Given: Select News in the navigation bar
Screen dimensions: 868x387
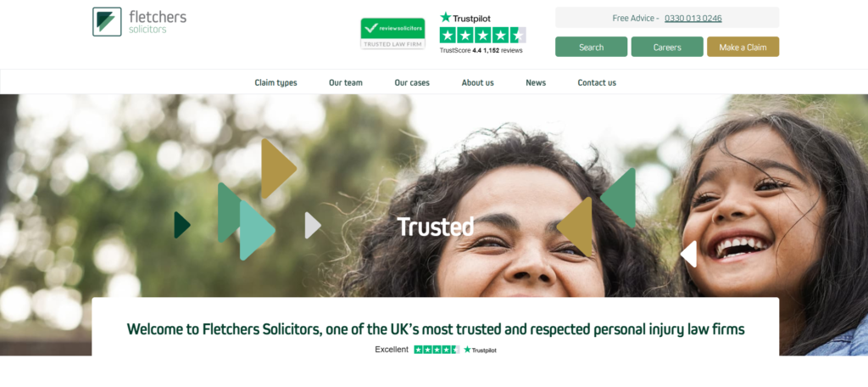Looking at the screenshot, I should click(536, 82).
